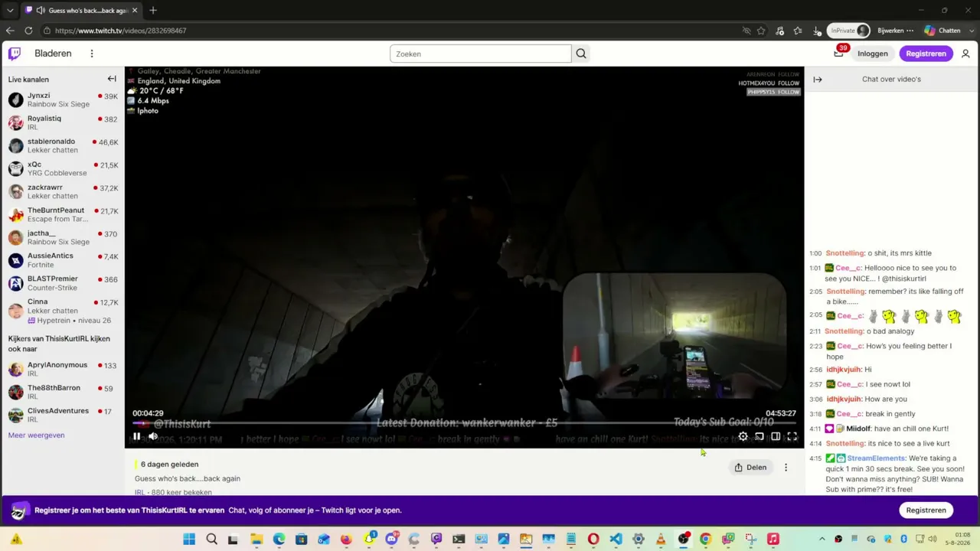Open the jactha__ channel row
This screenshot has width=980, height=551.
click(x=62, y=238)
